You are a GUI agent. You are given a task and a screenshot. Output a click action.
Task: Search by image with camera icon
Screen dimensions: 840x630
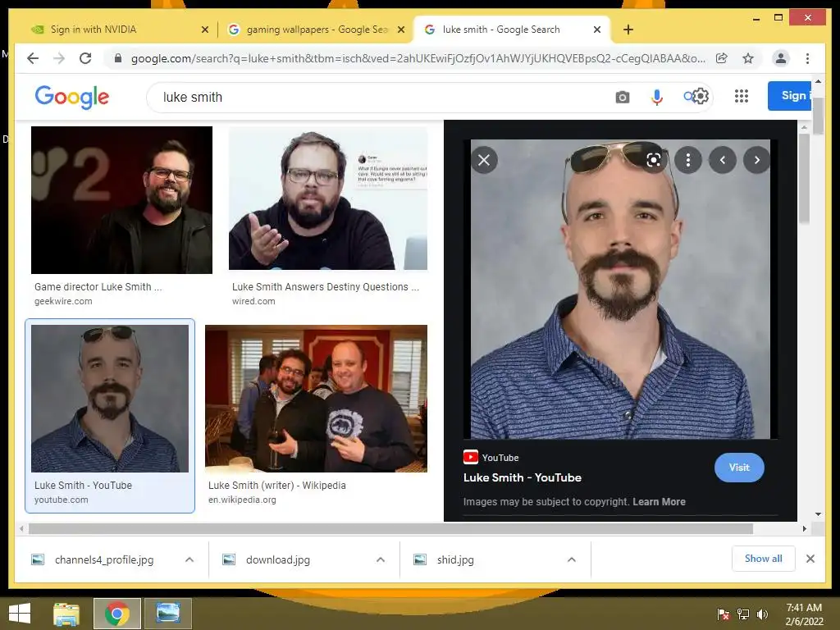pos(622,98)
